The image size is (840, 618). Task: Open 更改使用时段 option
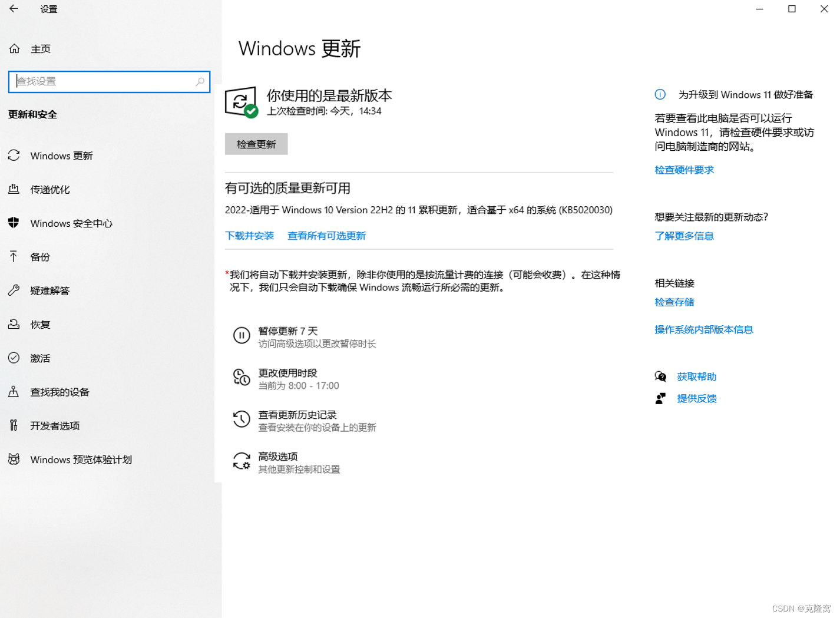click(x=286, y=378)
